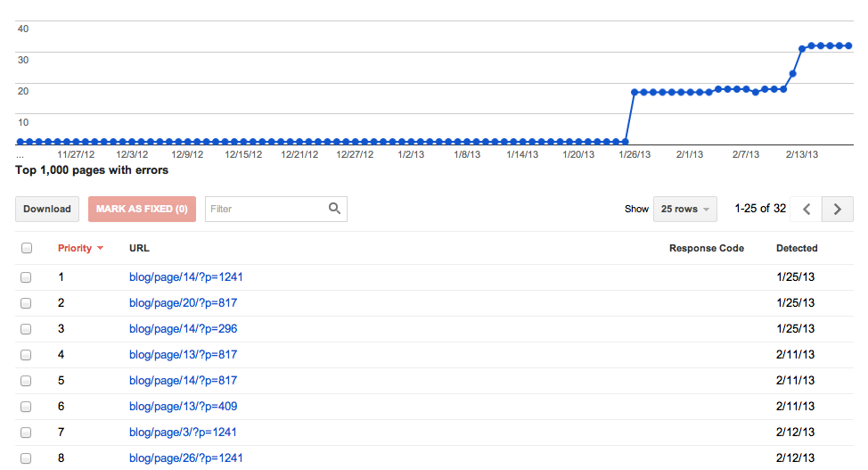Image resolution: width=868 pixels, height=470 pixels.
Task: Toggle the select-all rows checkbox
Action: click(x=26, y=248)
